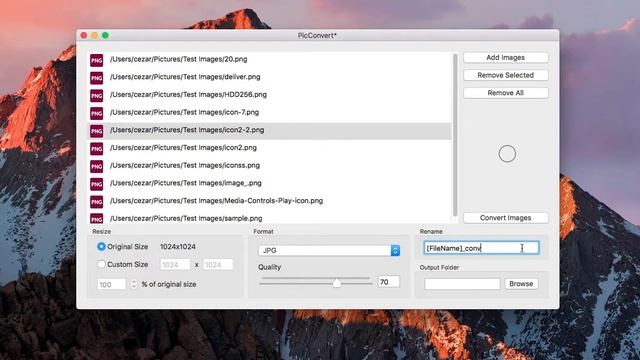Viewport: 640px width, 360px height.
Task: Browse for an output folder
Action: tap(521, 284)
